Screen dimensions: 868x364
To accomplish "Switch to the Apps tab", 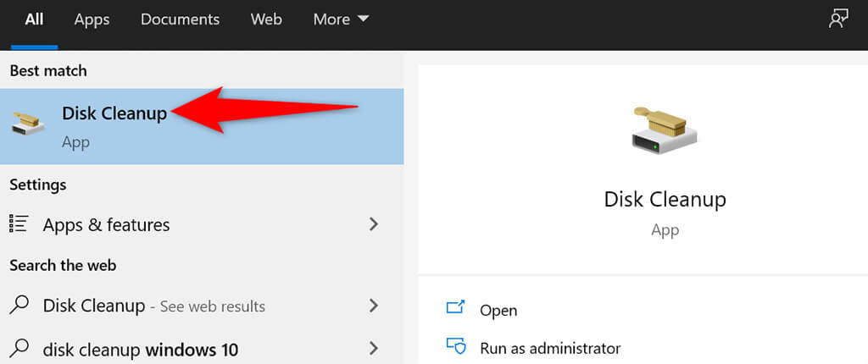I will [x=92, y=19].
